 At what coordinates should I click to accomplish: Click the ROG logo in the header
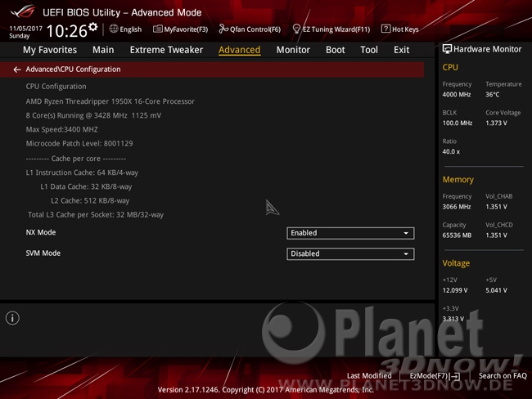pos(23,12)
